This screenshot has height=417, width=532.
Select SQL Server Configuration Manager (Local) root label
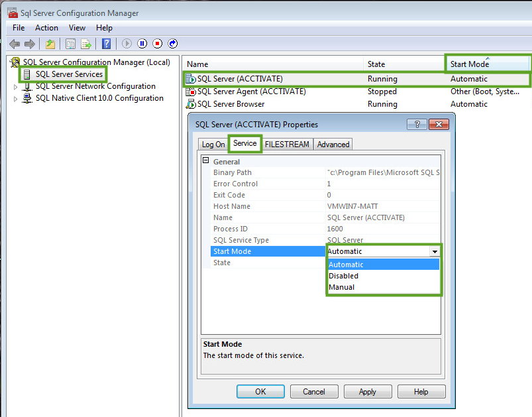pos(97,62)
